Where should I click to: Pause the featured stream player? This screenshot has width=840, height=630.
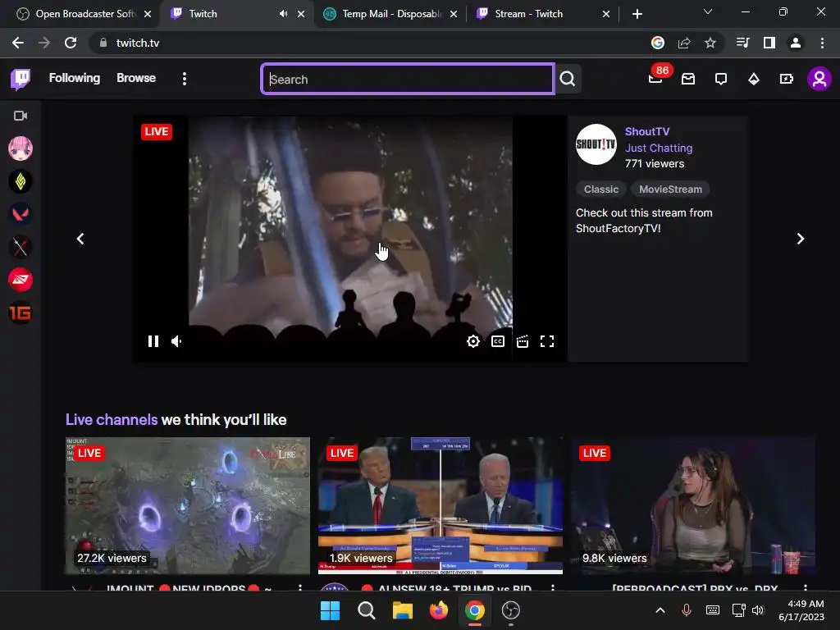pyautogui.click(x=153, y=341)
